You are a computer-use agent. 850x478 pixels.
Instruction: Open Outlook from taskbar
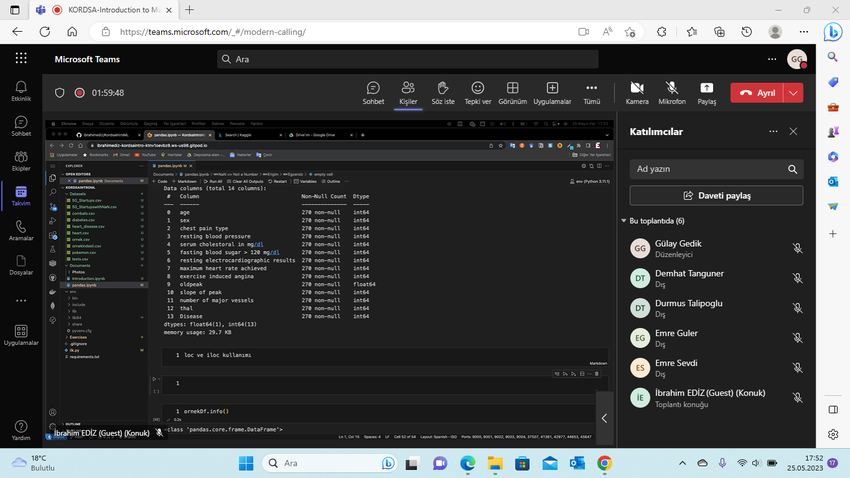[x=577, y=463]
